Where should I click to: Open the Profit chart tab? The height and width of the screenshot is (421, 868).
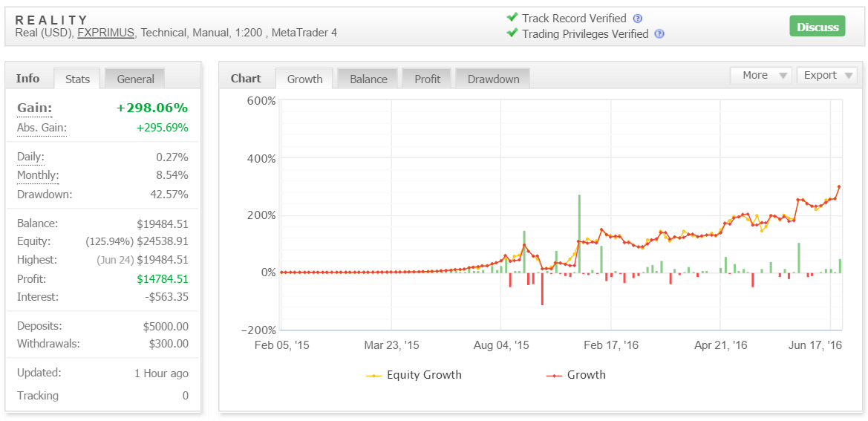point(427,79)
